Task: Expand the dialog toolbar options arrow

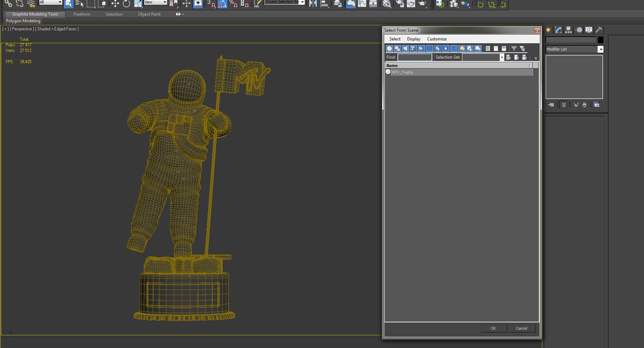Action: pyautogui.click(x=536, y=58)
